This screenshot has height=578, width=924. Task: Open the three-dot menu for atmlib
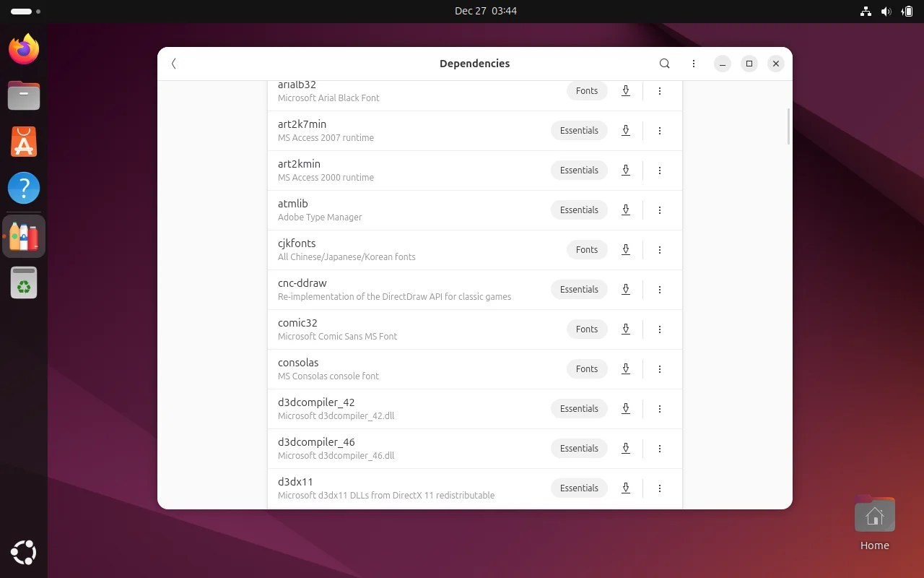660,210
